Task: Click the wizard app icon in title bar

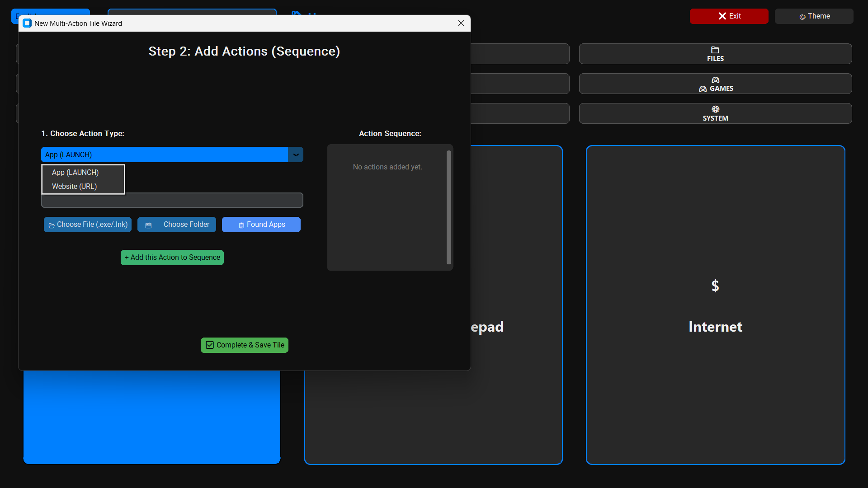Action: 27,23
